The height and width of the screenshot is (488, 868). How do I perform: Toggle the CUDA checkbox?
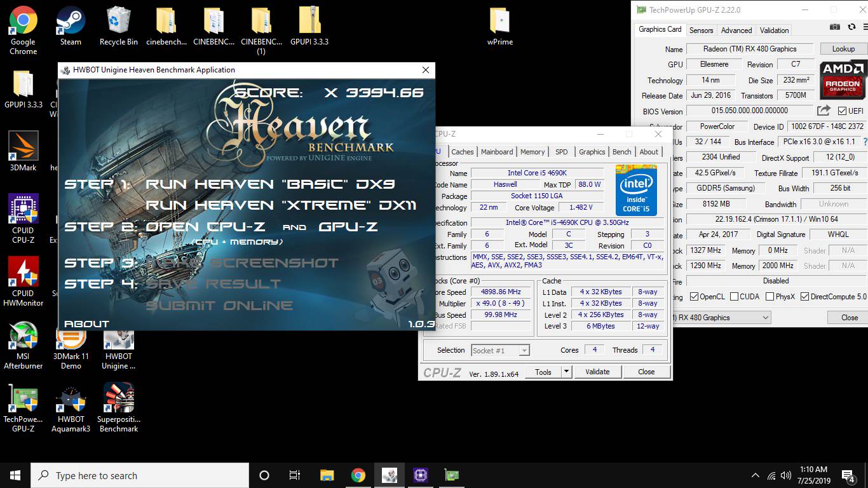(734, 297)
